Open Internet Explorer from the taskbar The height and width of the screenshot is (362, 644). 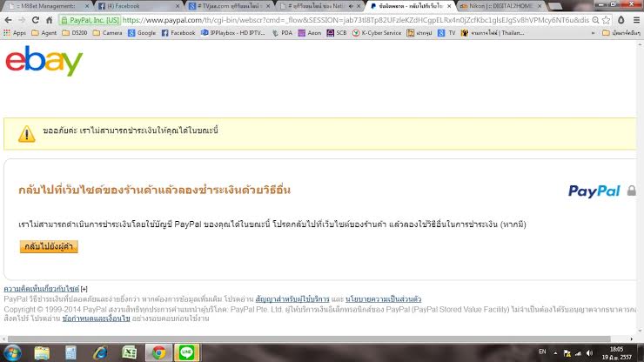coord(100,353)
